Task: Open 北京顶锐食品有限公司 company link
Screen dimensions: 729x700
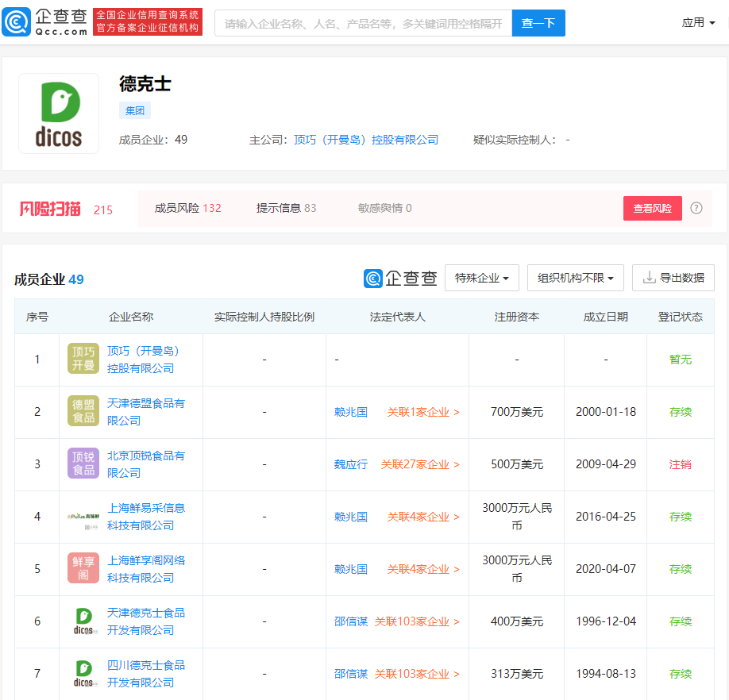Action: (146, 464)
